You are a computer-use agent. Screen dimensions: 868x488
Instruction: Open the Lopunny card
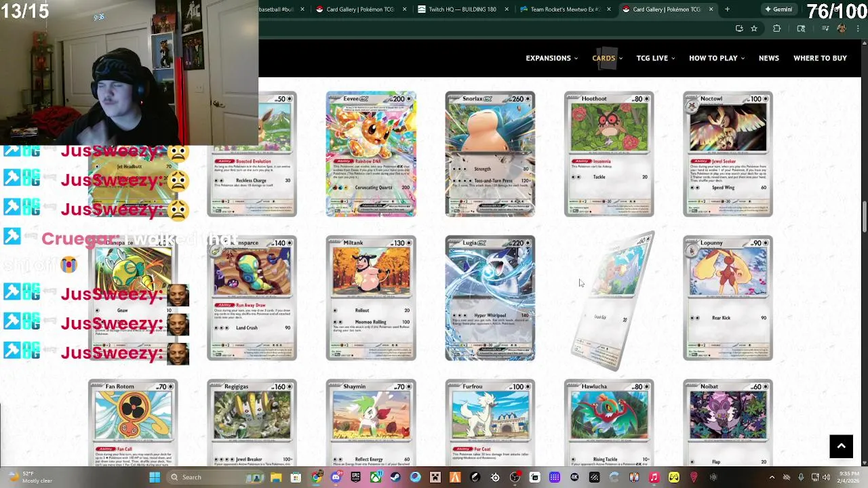click(728, 298)
